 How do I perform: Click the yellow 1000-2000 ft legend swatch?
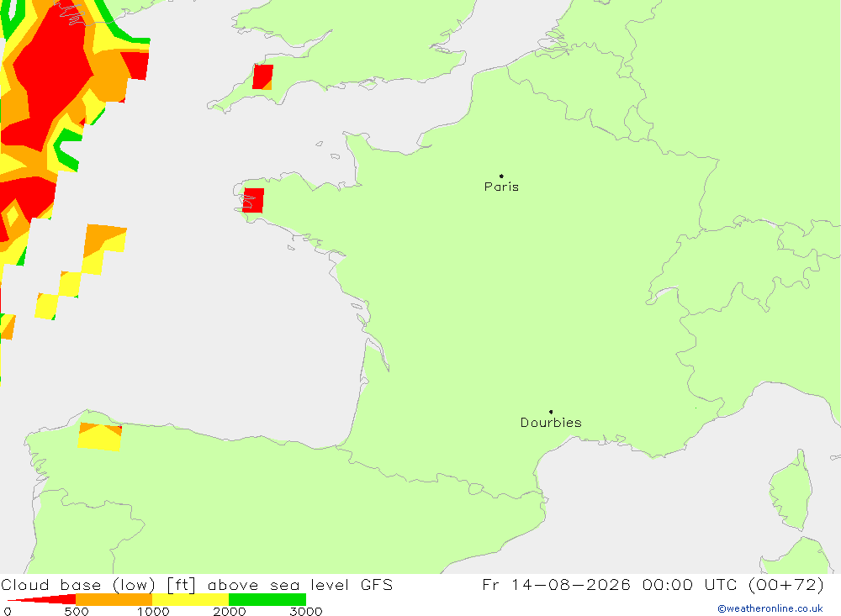tap(190, 599)
